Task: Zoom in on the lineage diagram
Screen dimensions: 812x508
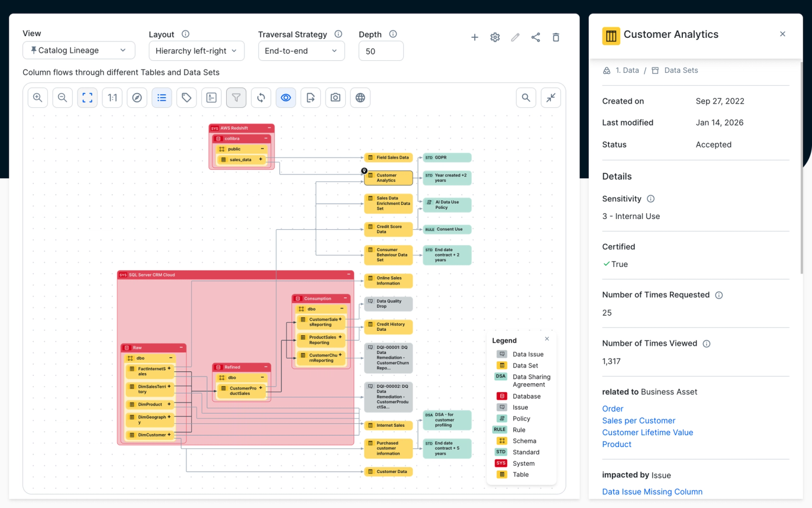Action: click(38, 98)
